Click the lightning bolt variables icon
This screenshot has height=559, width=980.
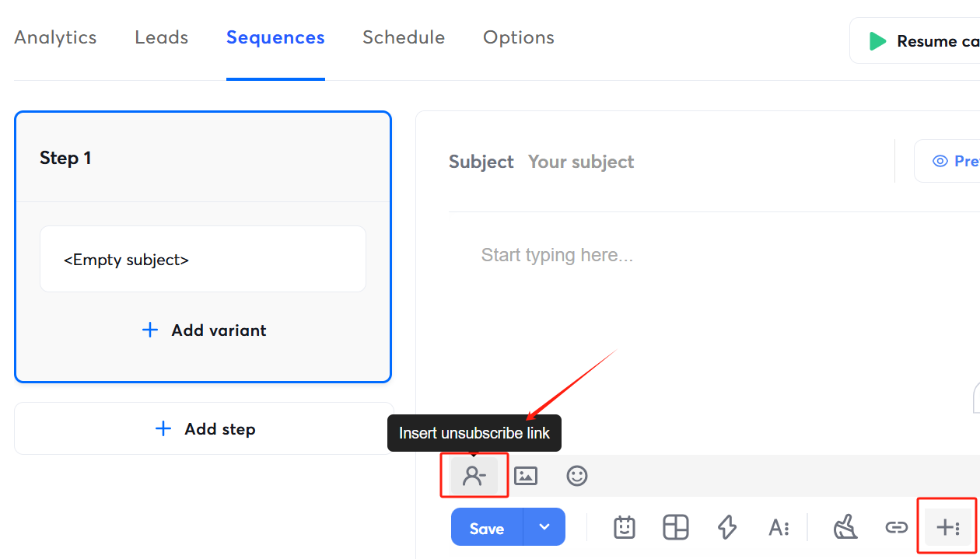[x=727, y=527]
